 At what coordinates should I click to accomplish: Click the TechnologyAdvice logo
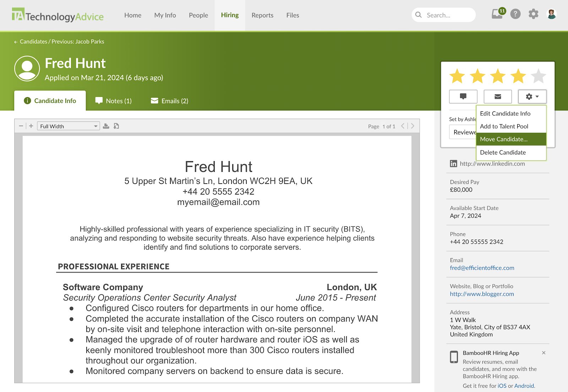(x=58, y=15)
